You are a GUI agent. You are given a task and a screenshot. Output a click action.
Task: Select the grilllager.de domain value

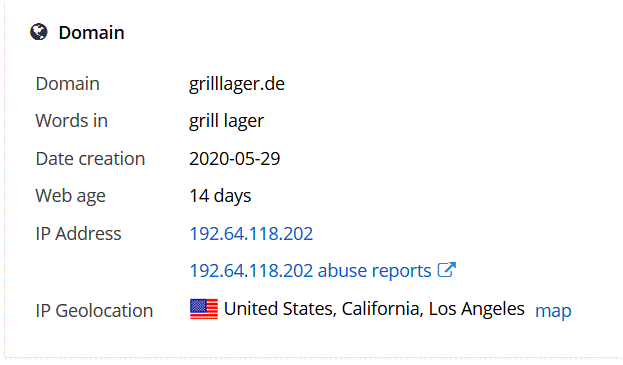tap(237, 84)
